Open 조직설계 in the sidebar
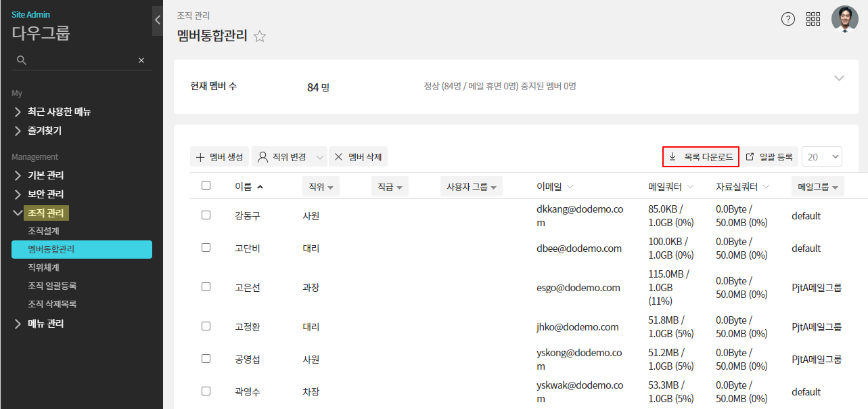868x409 pixels. click(x=43, y=231)
